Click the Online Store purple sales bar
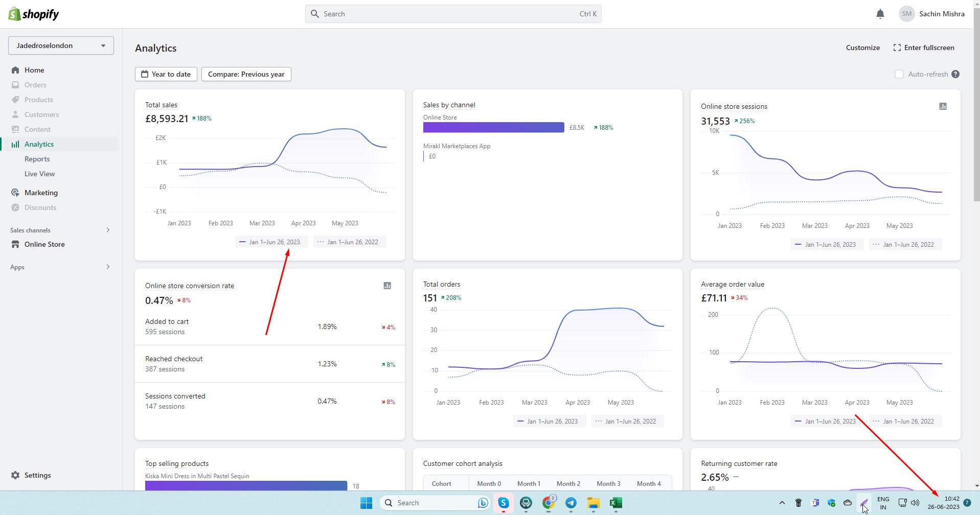Viewport: 980px width, 515px height. [494, 127]
